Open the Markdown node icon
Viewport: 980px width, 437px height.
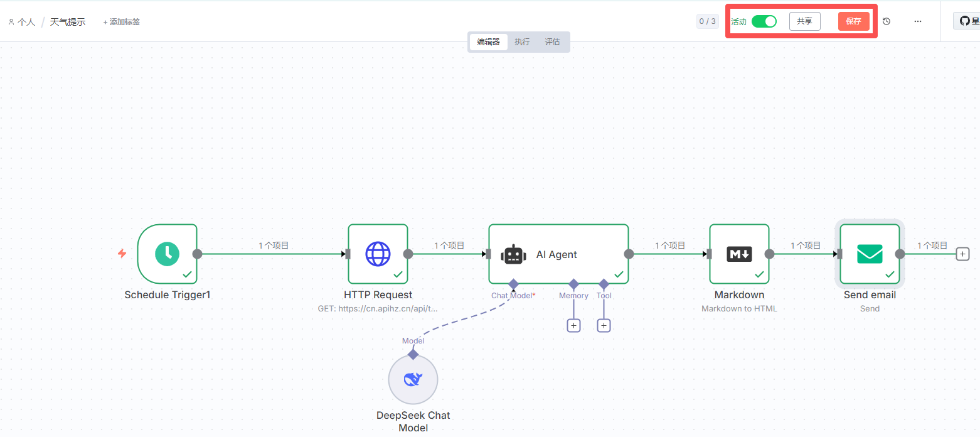[739, 254]
